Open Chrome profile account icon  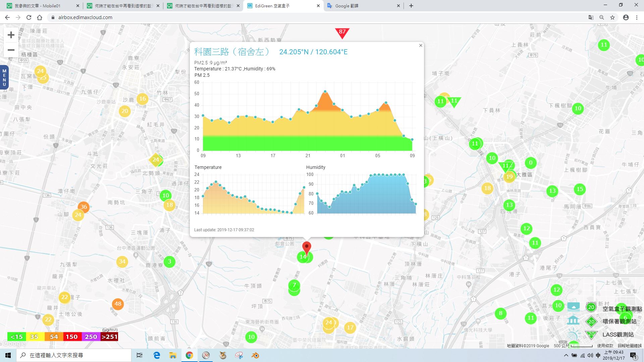tap(626, 17)
